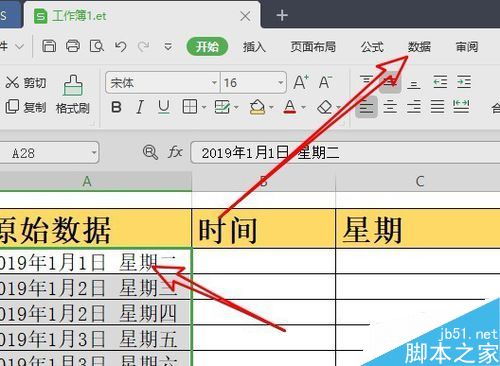Align text left
The width and height of the screenshot is (500, 366).
point(366,107)
